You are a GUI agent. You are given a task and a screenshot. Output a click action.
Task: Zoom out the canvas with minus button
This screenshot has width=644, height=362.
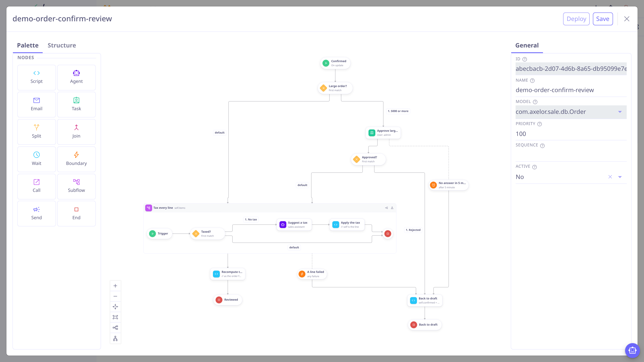tap(115, 296)
